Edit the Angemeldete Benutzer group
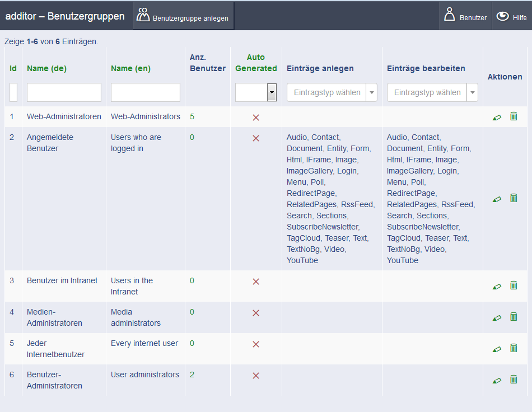This screenshot has width=532, height=412. coord(497,199)
